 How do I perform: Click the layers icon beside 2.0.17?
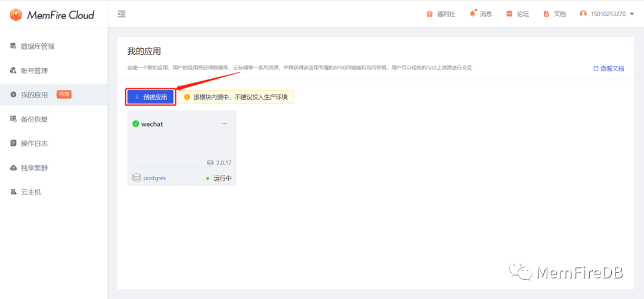click(210, 163)
